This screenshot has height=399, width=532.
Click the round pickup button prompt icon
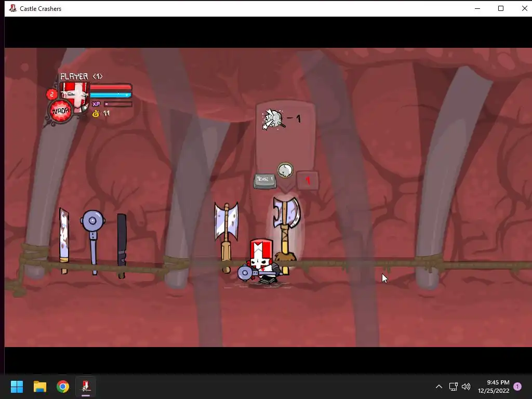tap(285, 170)
